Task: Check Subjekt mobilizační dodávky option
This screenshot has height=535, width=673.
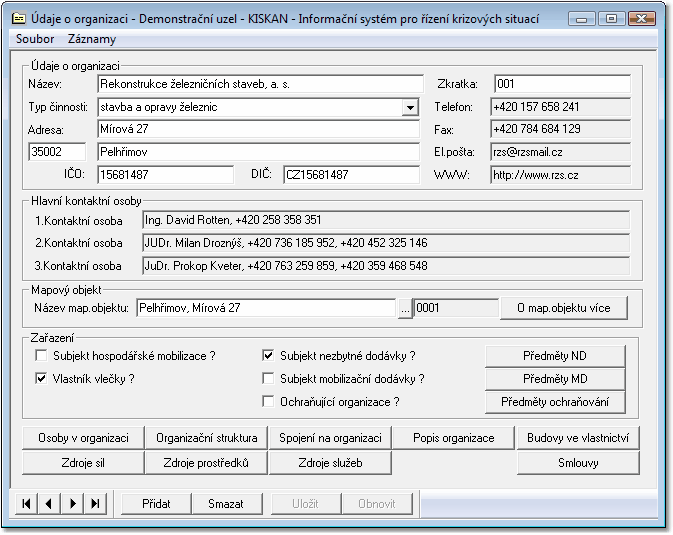Action: click(268, 378)
